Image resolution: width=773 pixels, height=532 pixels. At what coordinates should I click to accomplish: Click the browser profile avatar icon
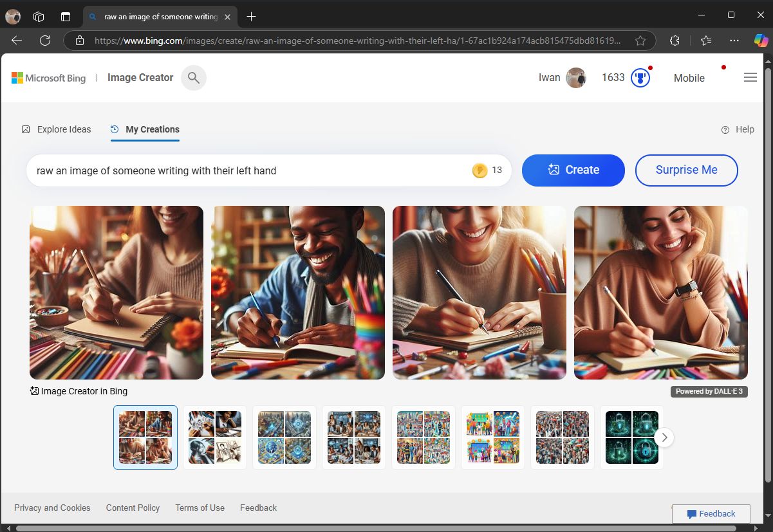click(13, 17)
